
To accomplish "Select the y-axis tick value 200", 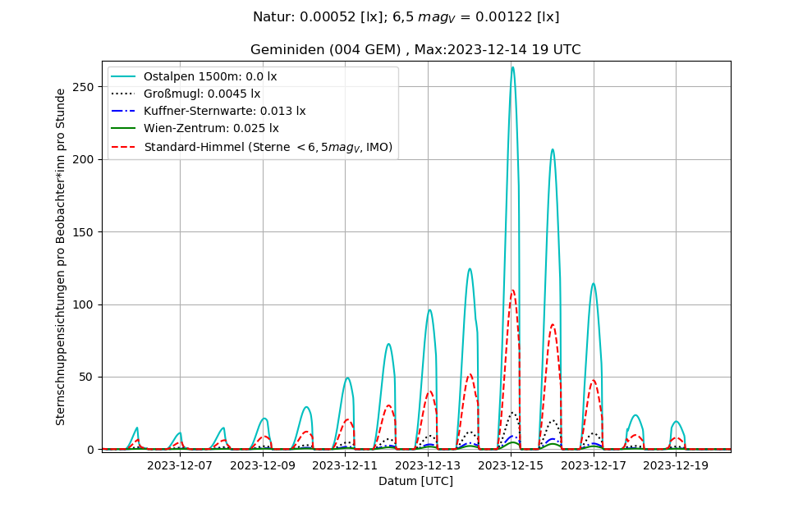I will coord(85,159).
